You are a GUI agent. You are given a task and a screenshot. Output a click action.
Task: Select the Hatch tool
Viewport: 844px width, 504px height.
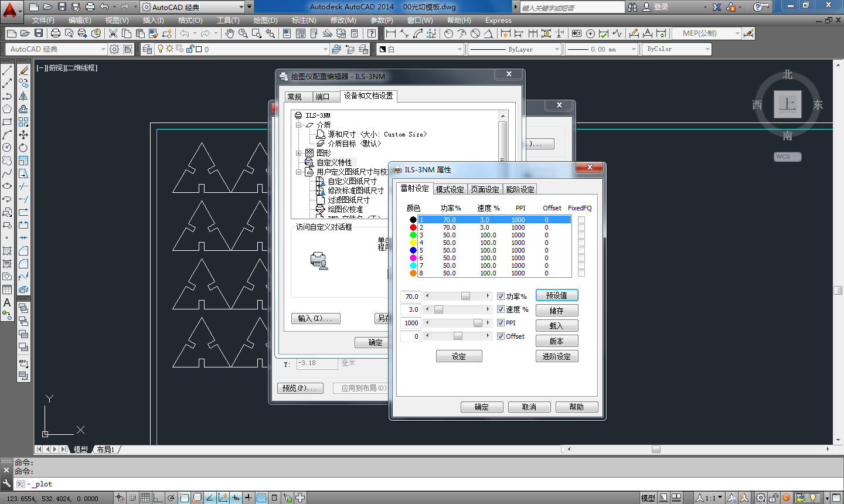7,251
